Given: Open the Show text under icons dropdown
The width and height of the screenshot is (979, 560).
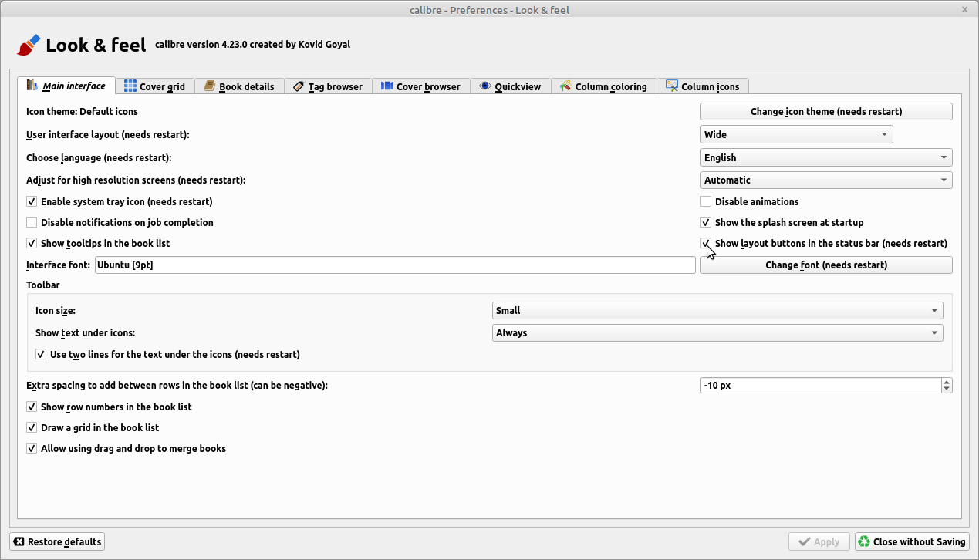Looking at the screenshot, I should point(717,332).
